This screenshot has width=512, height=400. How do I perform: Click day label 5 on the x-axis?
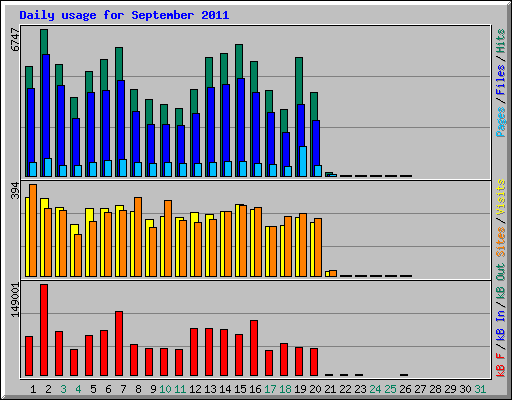(93, 389)
